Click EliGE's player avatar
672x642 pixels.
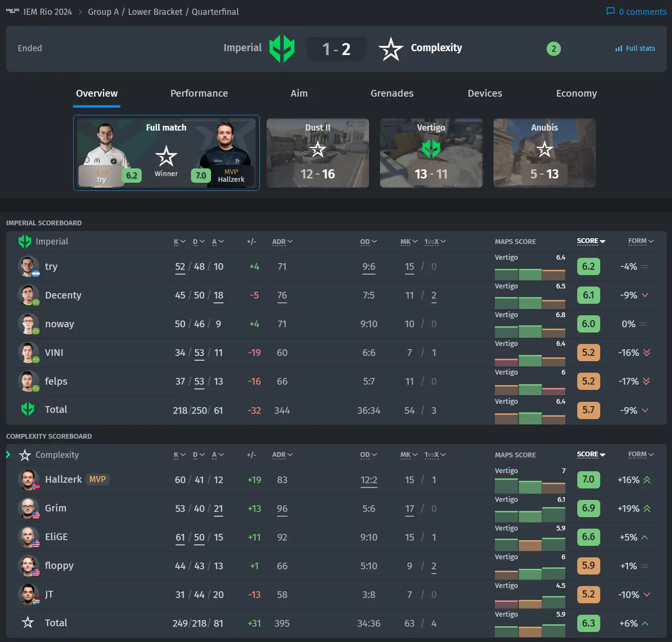coord(28,537)
